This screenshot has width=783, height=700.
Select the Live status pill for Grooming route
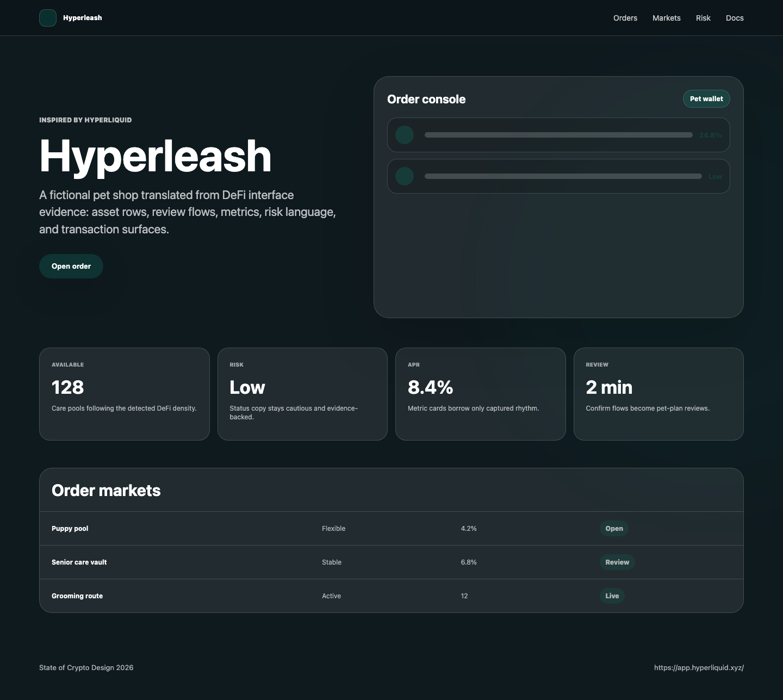point(612,596)
